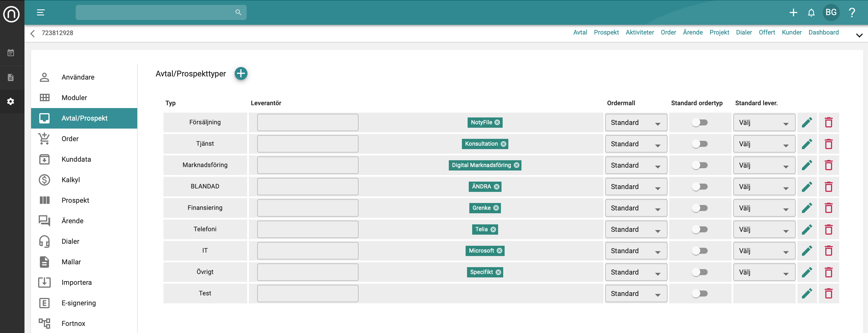Open Välj supplier dropdown for IT
The width and height of the screenshot is (868, 333).
coord(764,251)
